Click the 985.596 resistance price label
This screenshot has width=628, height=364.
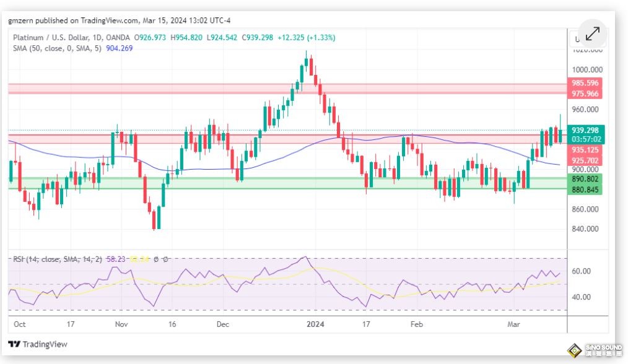pyautogui.click(x=585, y=83)
